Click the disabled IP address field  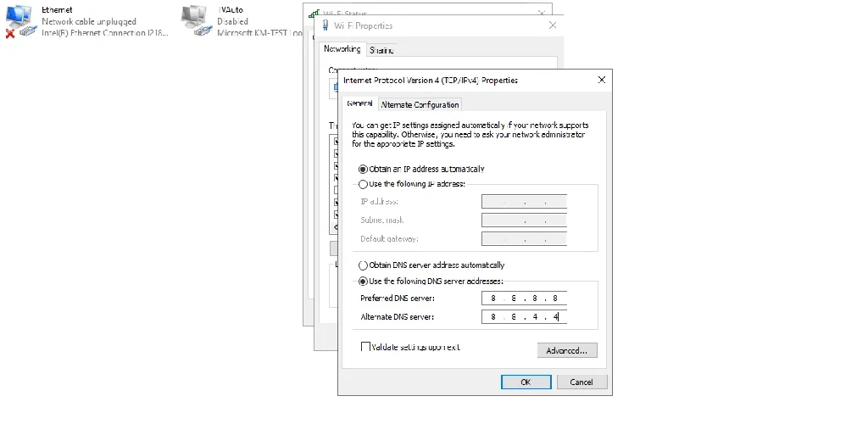coord(524,202)
